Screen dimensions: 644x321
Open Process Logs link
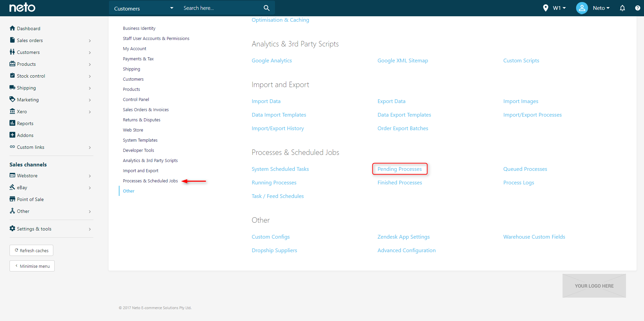519,182
